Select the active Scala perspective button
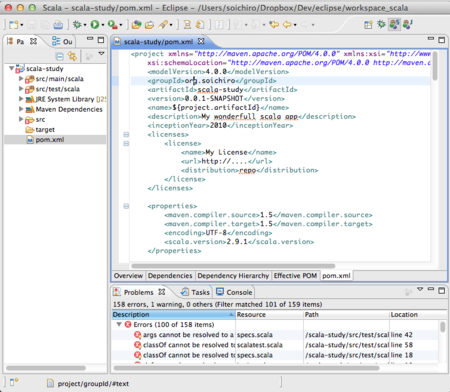The image size is (450, 392). click(x=394, y=24)
